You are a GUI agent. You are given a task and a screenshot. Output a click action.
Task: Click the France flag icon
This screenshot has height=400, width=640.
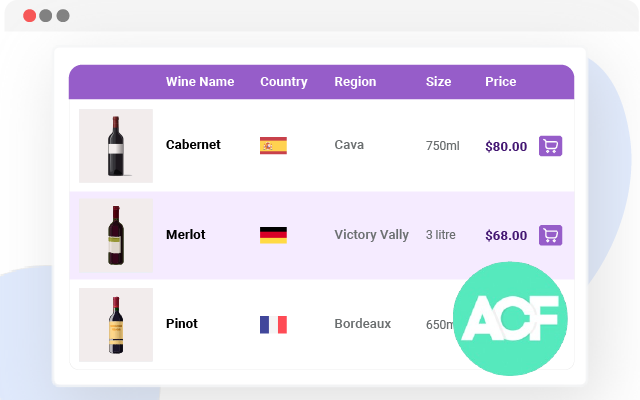point(273,324)
